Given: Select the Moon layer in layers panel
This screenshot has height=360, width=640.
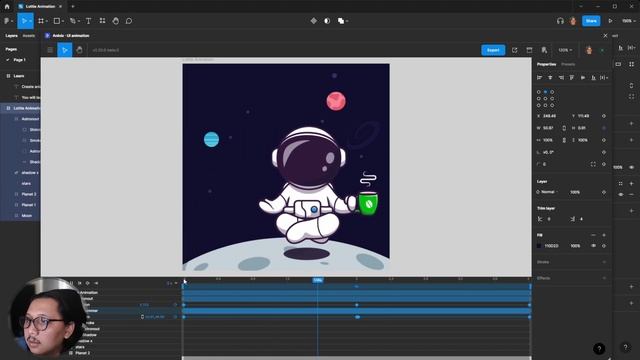Looking at the screenshot, I should click(x=20, y=216).
